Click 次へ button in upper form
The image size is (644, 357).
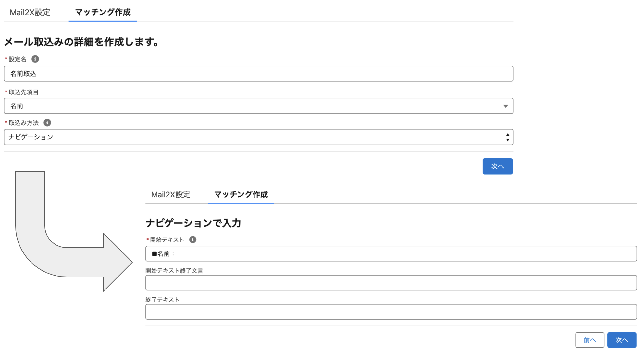click(x=498, y=166)
